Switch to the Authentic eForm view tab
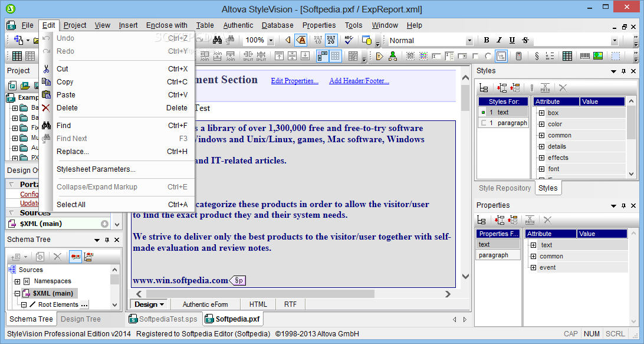 [x=205, y=304]
